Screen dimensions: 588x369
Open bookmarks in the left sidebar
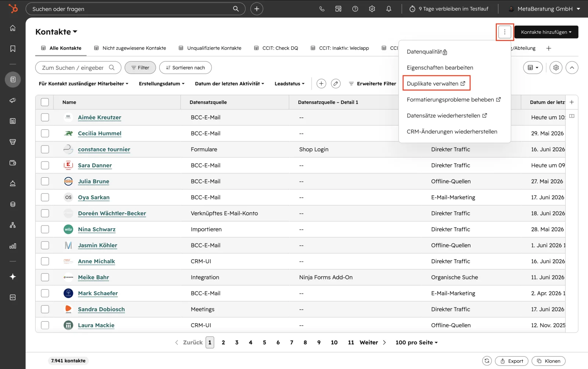13,49
